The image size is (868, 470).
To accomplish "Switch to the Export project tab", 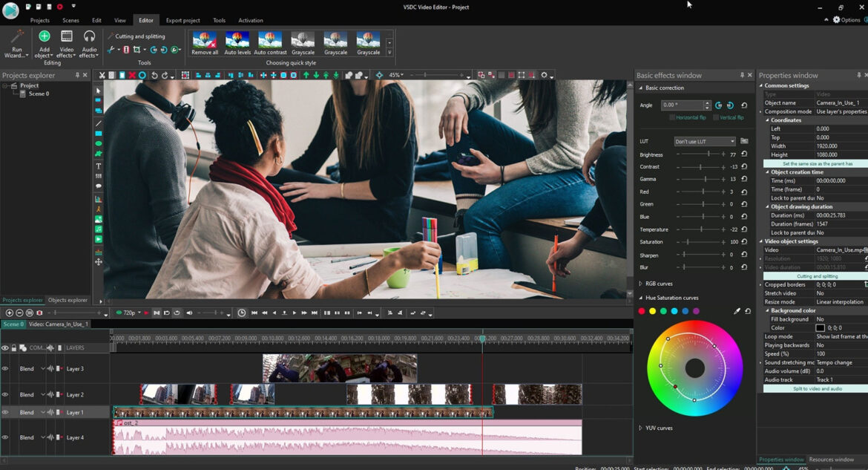I will point(183,20).
